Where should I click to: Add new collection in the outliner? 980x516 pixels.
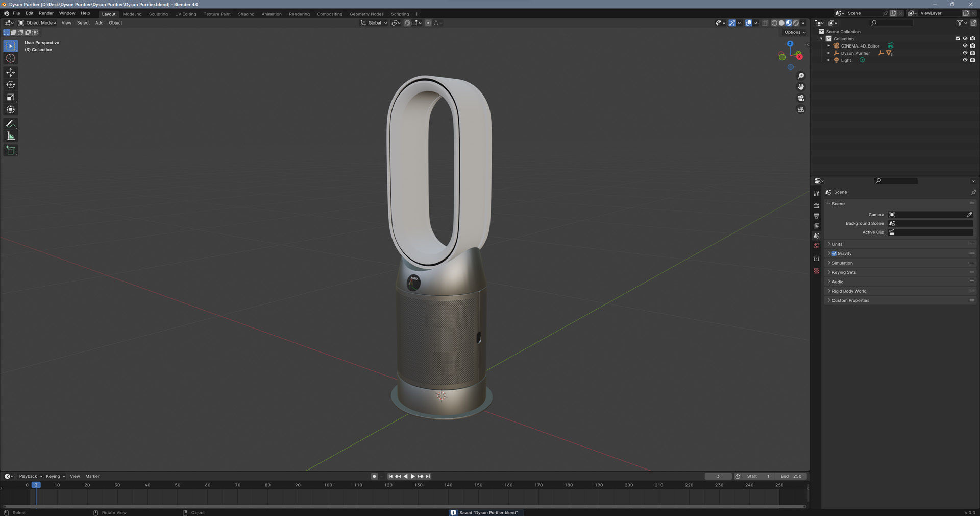click(973, 22)
